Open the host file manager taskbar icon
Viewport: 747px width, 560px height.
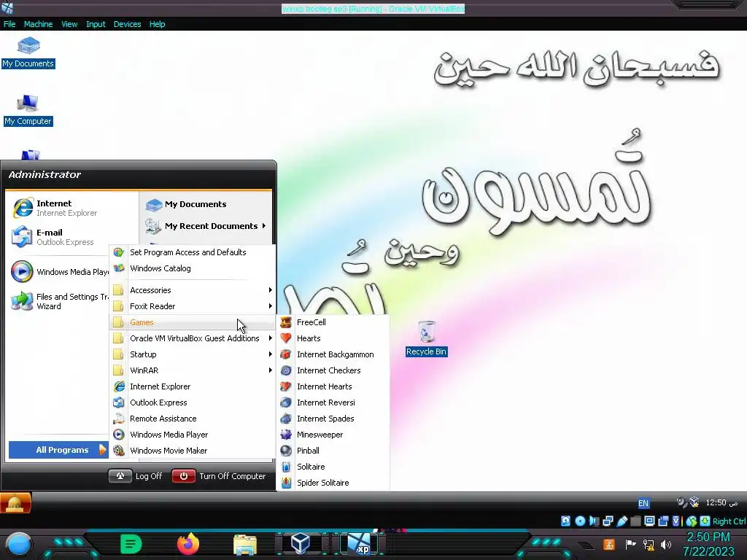click(245, 545)
